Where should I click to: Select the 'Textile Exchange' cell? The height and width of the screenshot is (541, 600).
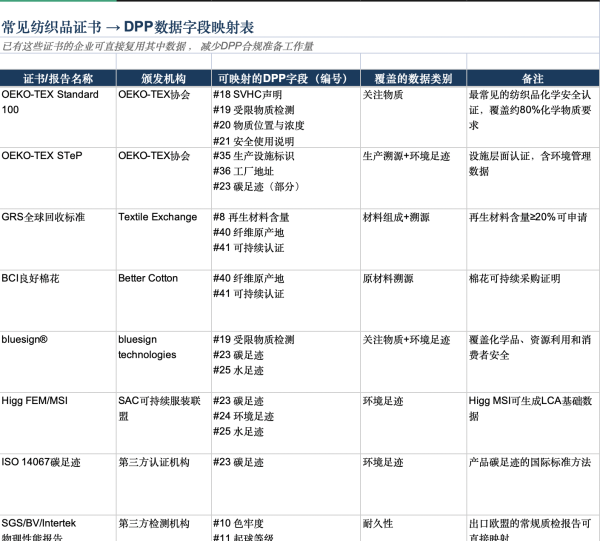click(164, 240)
